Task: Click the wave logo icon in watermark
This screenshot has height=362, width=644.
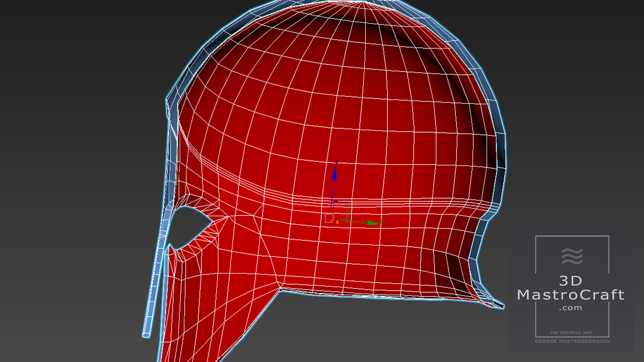Action: pos(572,256)
